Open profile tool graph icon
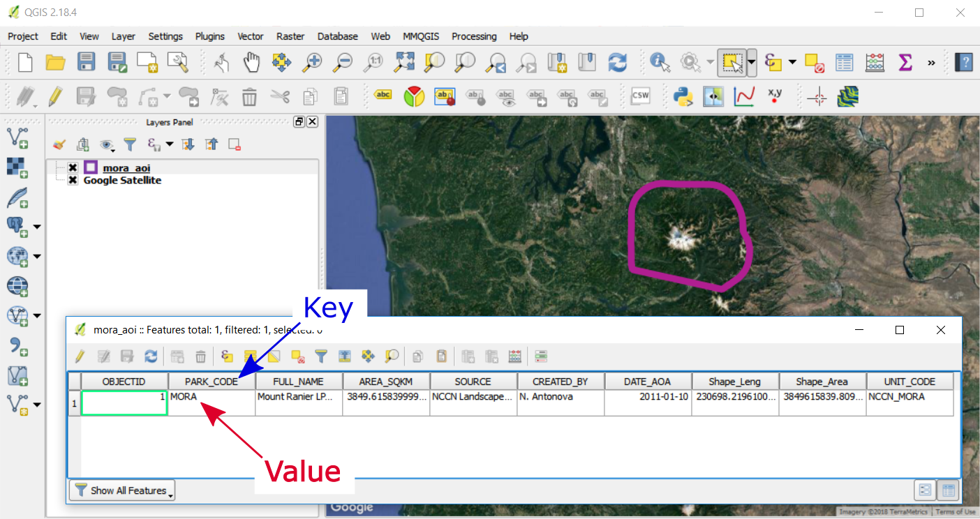980x519 pixels. pos(744,96)
